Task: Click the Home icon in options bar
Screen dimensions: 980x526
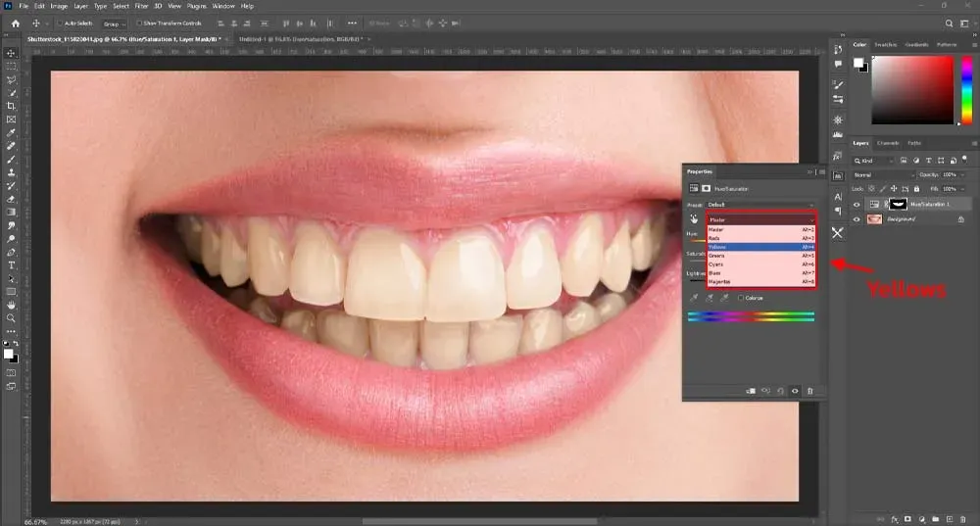Action: pos(15,24)
